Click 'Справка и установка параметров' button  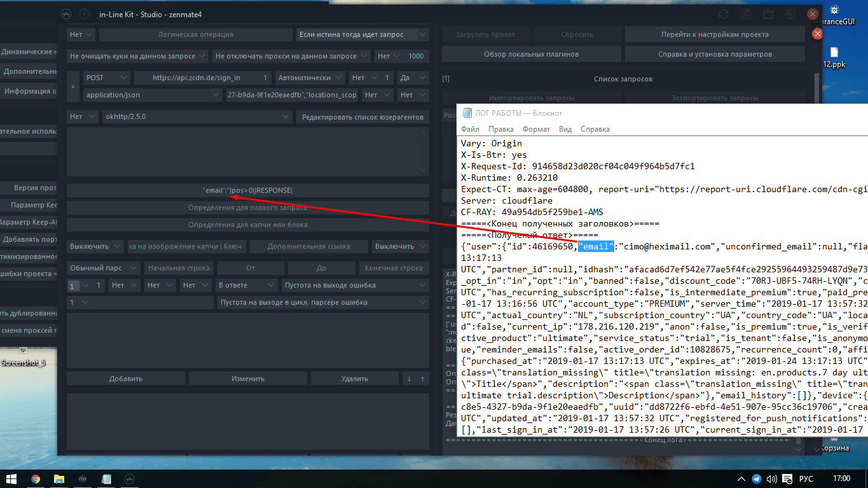tap(715, 54)
